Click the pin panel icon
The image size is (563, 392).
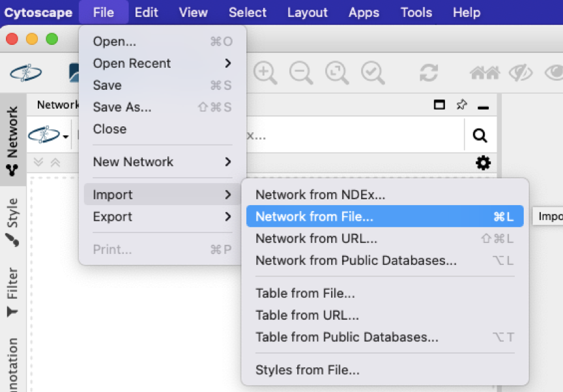(x=462, y=105)
